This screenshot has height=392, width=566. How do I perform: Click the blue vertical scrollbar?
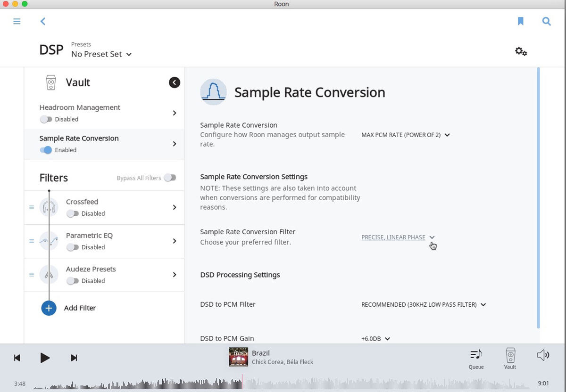[538, 198]
